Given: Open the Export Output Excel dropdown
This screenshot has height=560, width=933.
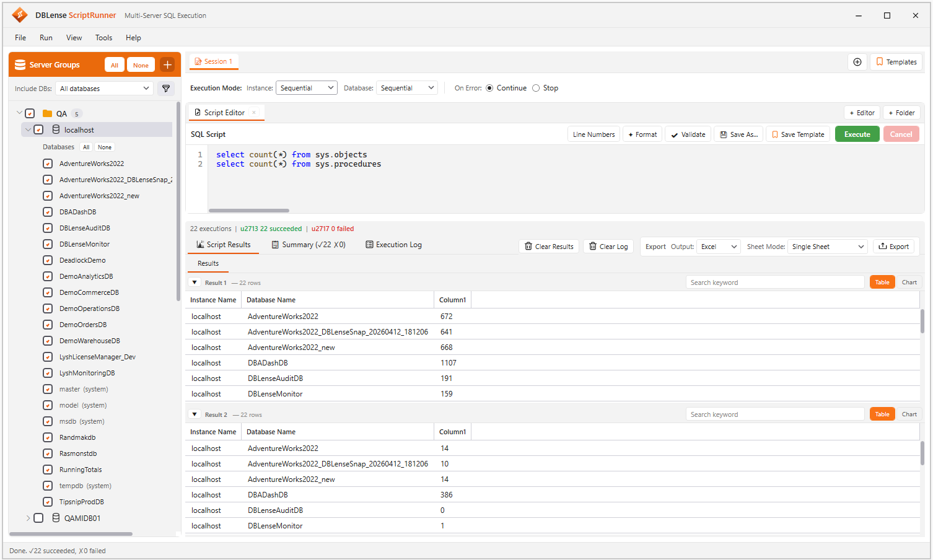Looking at the screenshot, I should coord(719,247).
